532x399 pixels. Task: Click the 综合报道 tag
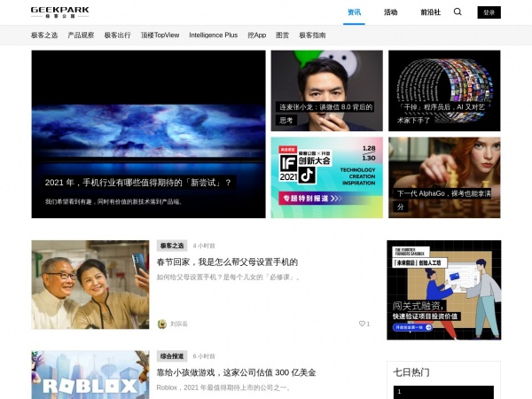[172, 356]
